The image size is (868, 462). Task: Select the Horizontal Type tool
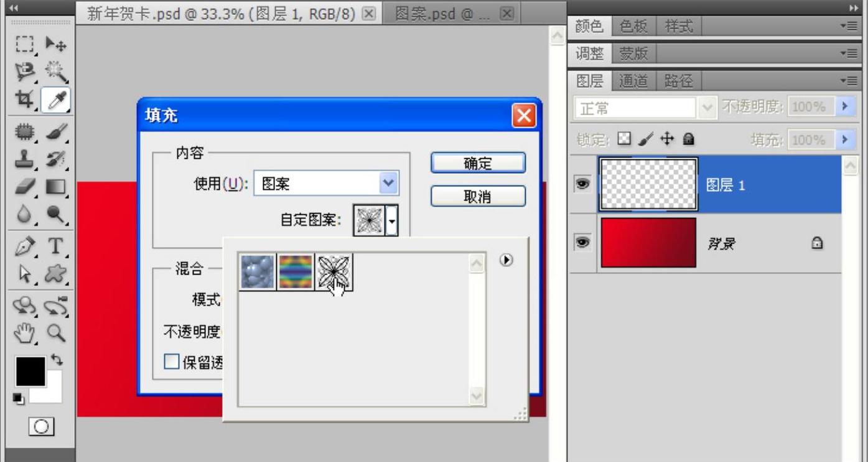(56, 246)
